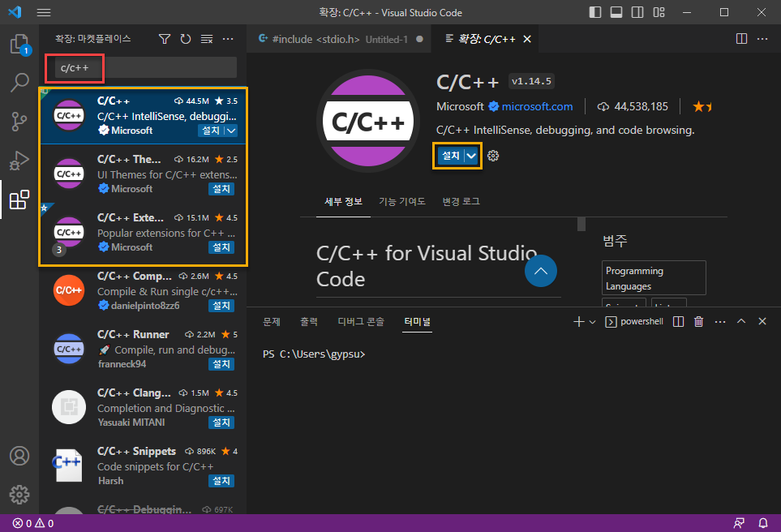Toggle bottom panel layout icon

616,12
